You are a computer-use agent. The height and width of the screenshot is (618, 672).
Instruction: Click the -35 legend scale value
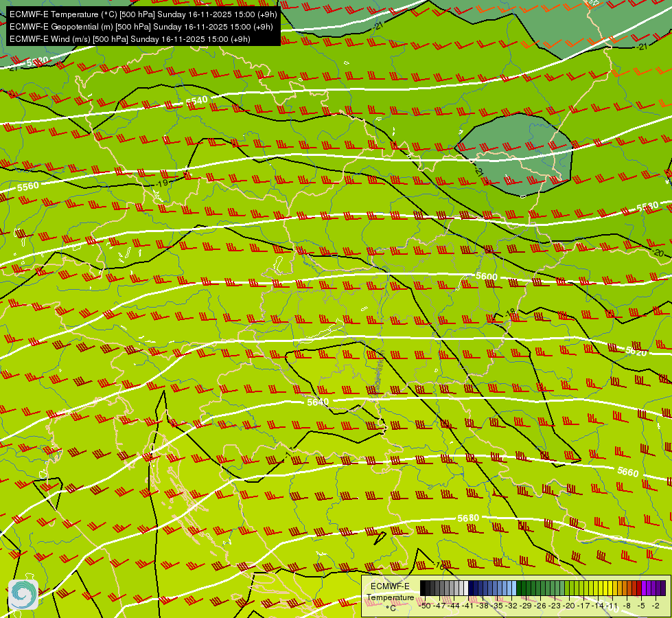coord(497,606)
